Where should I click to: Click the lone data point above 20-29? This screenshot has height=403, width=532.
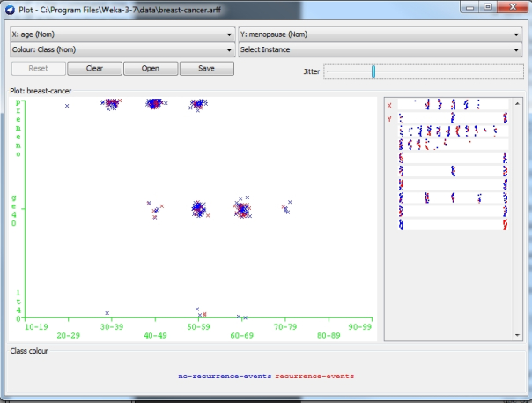tap(67, 106)
